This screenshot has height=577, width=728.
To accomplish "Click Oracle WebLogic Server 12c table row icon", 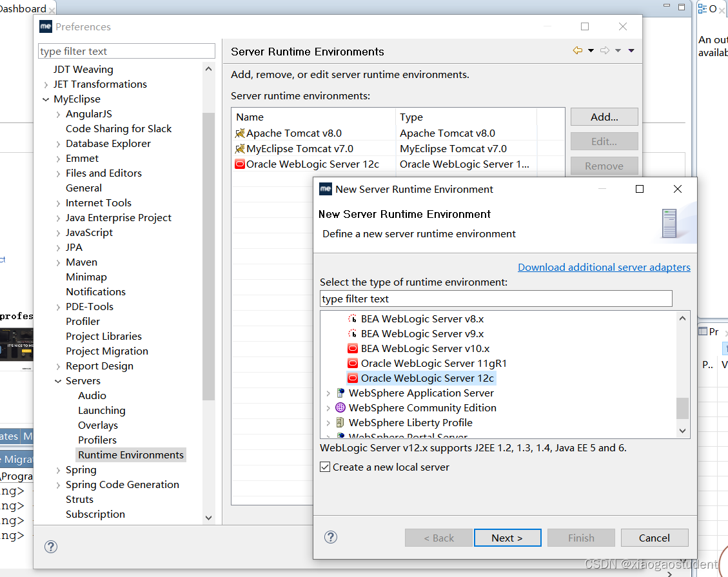I will click(x=240, y=164).
